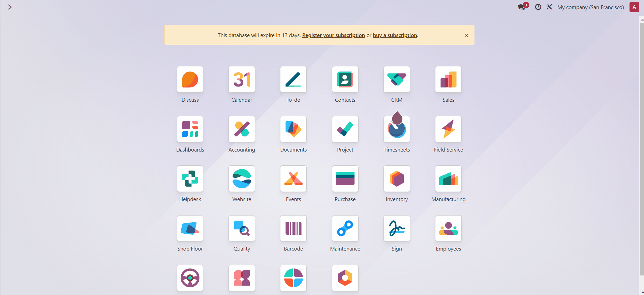
Task: Open the user avatar menu
Action: tap(634, 7)
